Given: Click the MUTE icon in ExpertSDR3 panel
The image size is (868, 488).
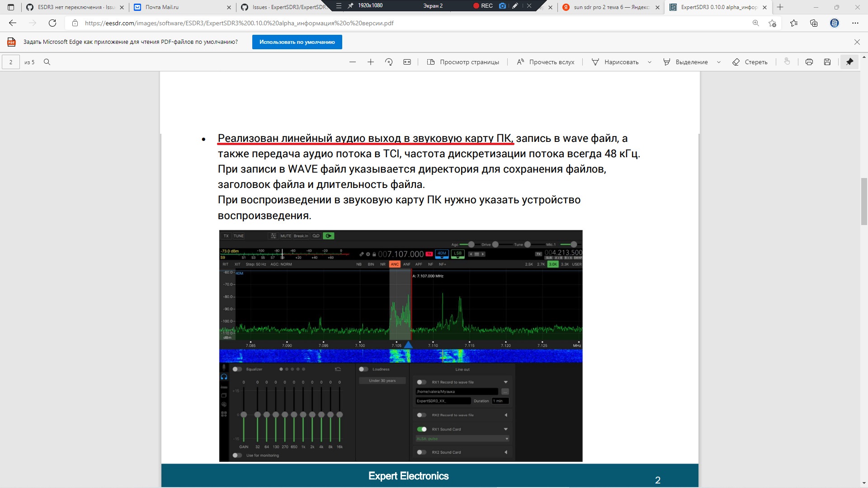Looking at the screenshot, I should tap(286, 236).
